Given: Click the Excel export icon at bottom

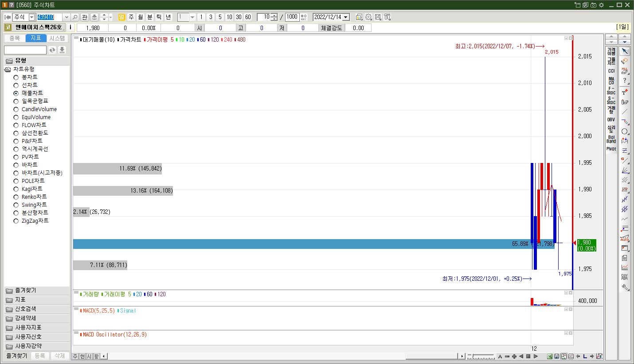Looking at the screenshot, I should coord(550,356).
